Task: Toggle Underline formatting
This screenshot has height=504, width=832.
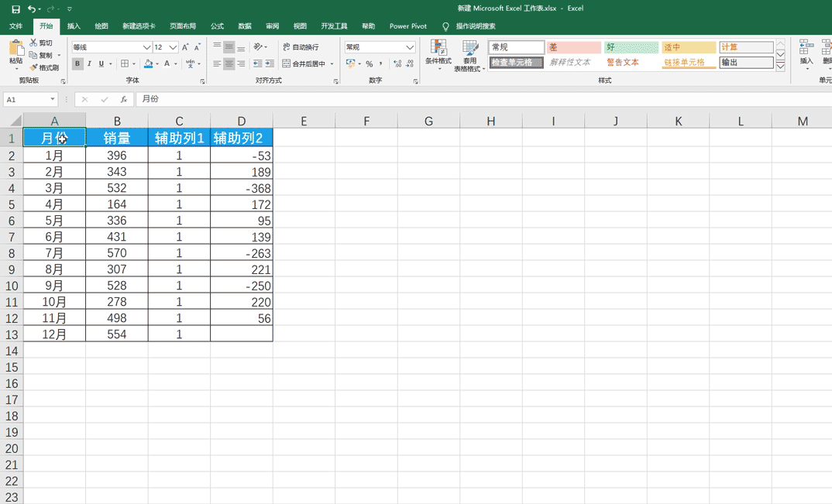Action: pos(101,63)
